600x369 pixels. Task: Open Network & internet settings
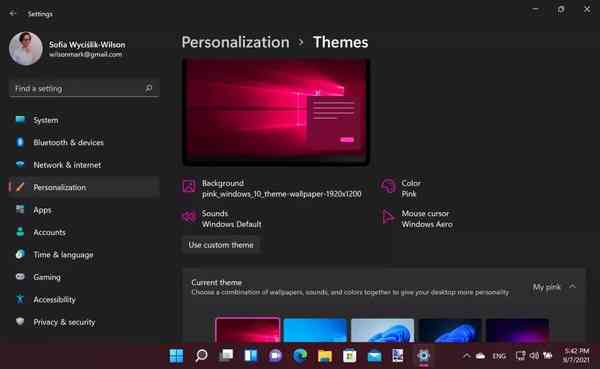click(x=84, y=165)
